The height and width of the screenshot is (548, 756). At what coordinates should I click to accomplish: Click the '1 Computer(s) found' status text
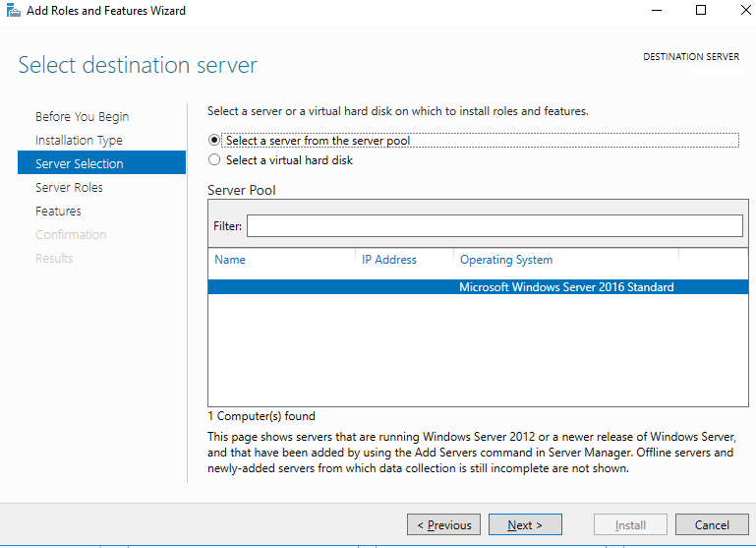262,416
